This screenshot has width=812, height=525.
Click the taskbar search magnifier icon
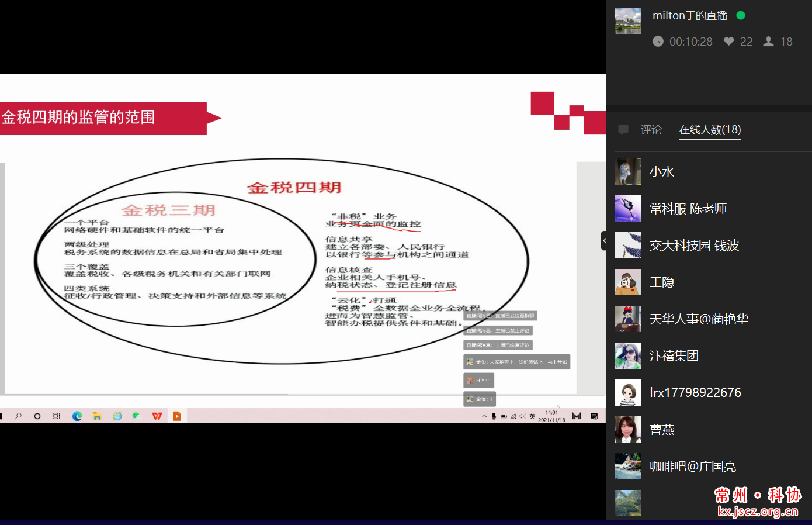18,416
